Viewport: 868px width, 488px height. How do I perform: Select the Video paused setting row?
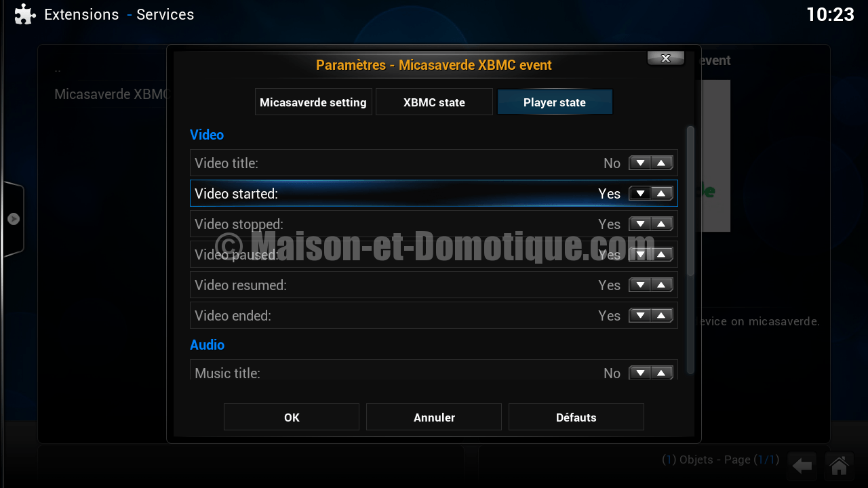pyautogui.click(x=434, y=254)
